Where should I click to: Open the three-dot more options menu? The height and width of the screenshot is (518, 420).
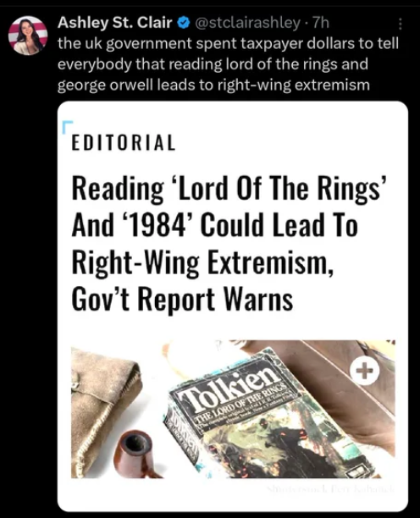click(400, 24)
